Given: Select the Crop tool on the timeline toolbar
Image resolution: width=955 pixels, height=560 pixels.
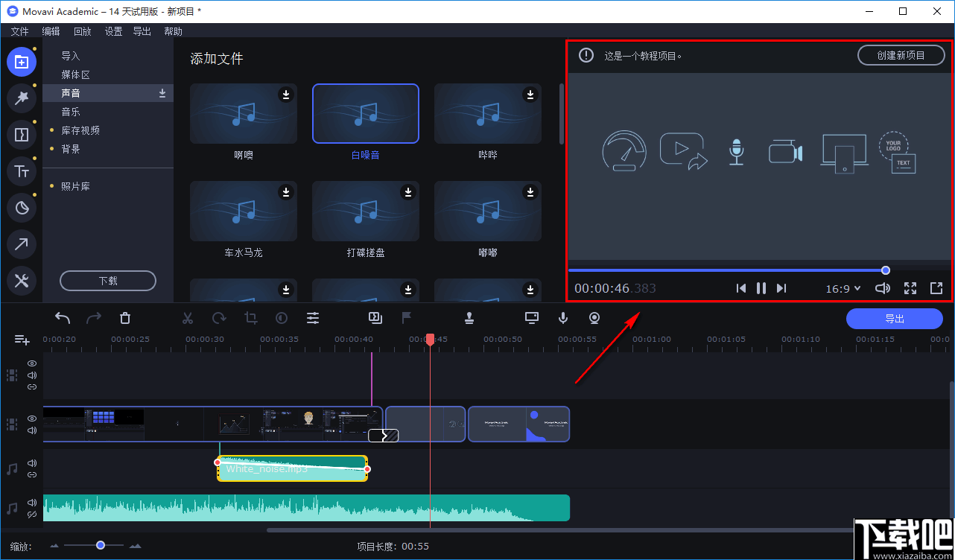Looking at the screenshot, I should 250,318.
